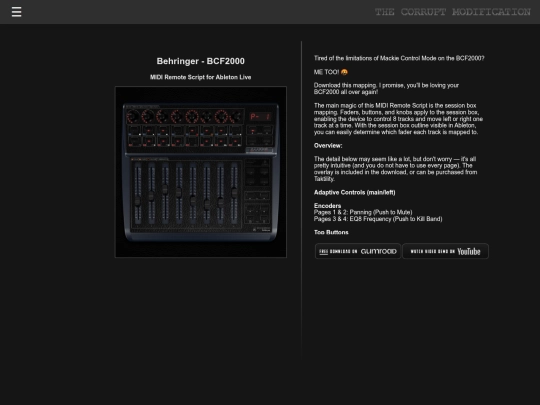Click the 'Overview:' heading
The height and width of the screenshot is (405, 540).
coord(328,146)
